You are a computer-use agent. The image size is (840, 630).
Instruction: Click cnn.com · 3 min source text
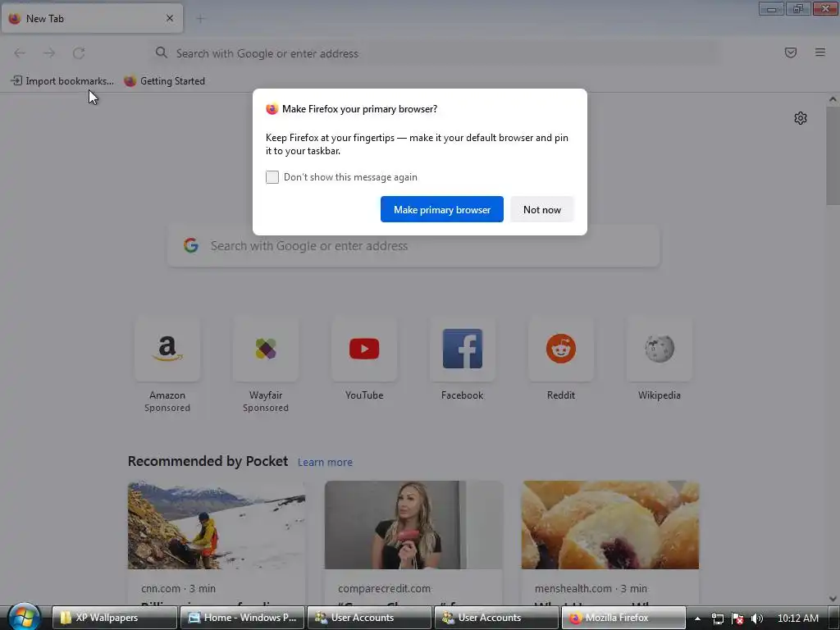pos(178,588)
